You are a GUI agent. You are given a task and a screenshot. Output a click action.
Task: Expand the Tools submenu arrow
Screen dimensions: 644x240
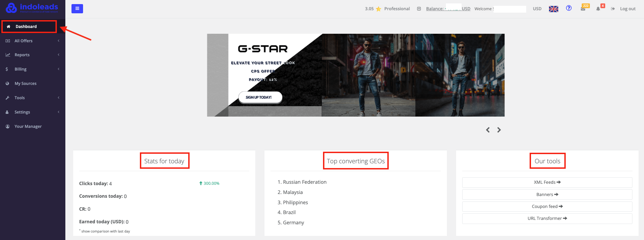(x=59, y=98)
